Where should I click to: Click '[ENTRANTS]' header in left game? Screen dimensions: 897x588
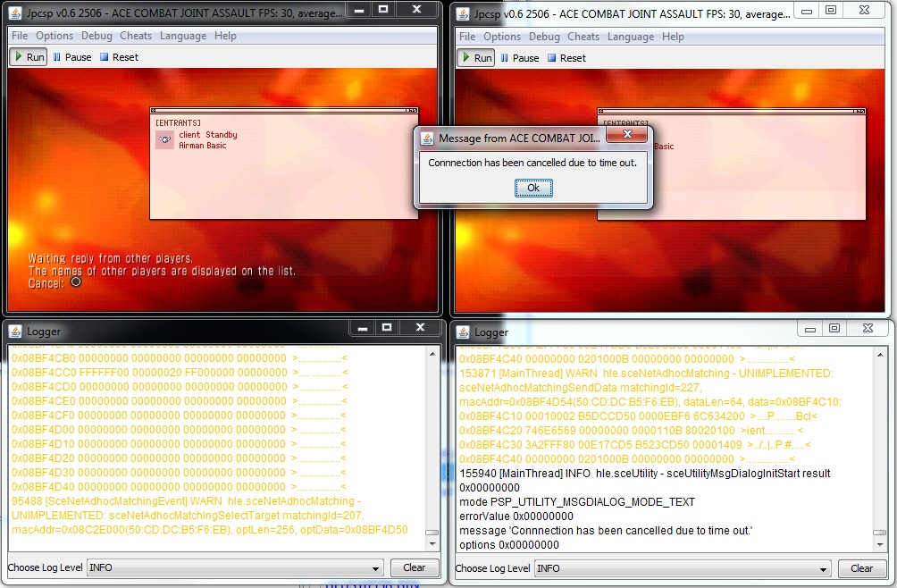pos(178,123)
